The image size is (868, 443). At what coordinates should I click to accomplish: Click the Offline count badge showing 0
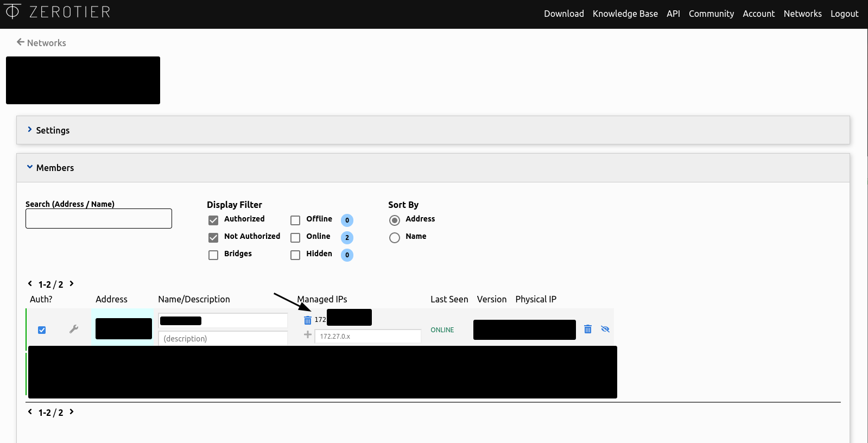click(347, 220)
